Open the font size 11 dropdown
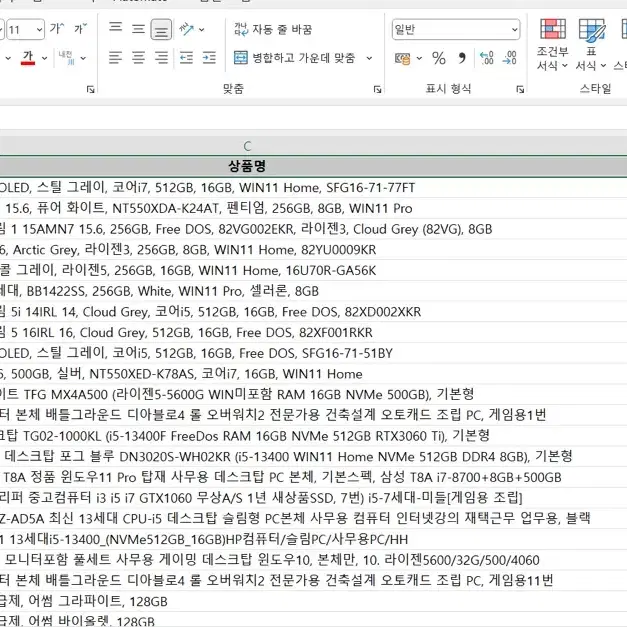Image resolution: width=627 pixels, height=627 pixels. coord(39,30)
